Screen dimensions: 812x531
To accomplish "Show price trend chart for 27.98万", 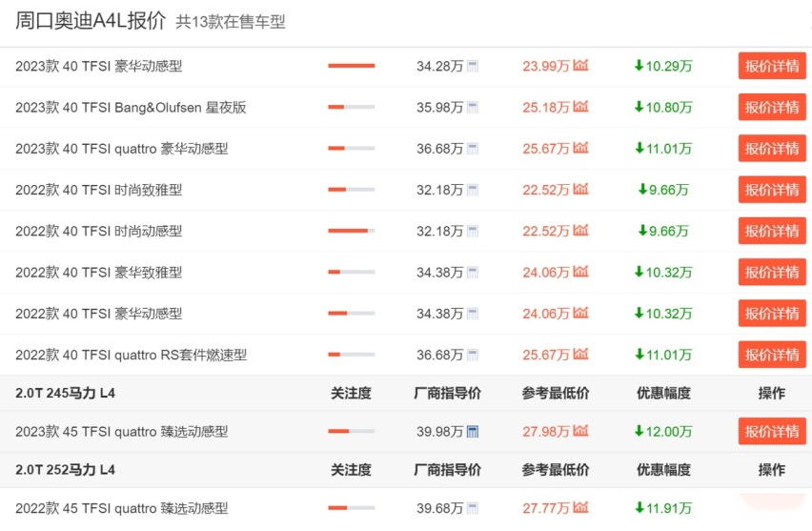I will (580, 431).
